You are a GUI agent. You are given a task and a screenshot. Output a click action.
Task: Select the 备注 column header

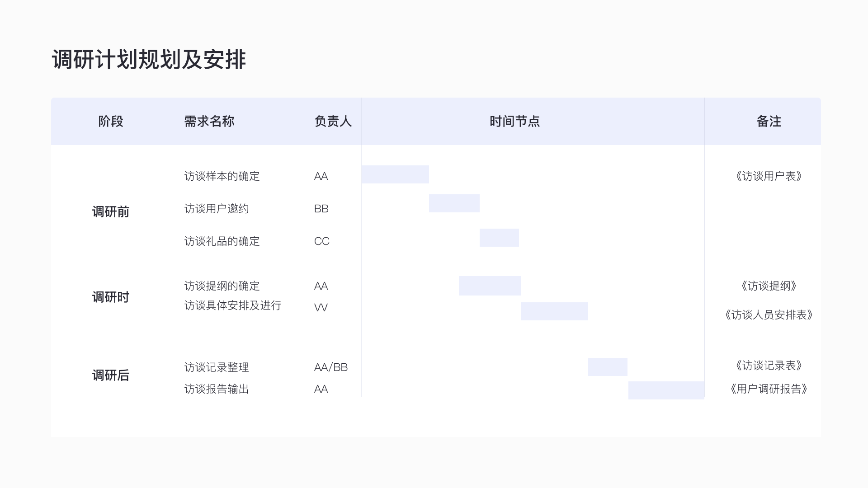pyautogui.click(x=769, y=122)
